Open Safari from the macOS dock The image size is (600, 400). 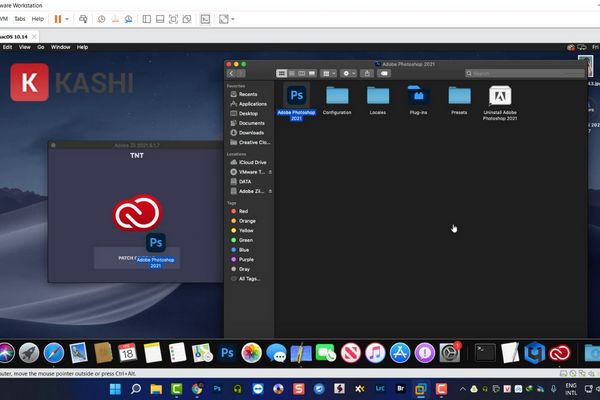[54, 353]
